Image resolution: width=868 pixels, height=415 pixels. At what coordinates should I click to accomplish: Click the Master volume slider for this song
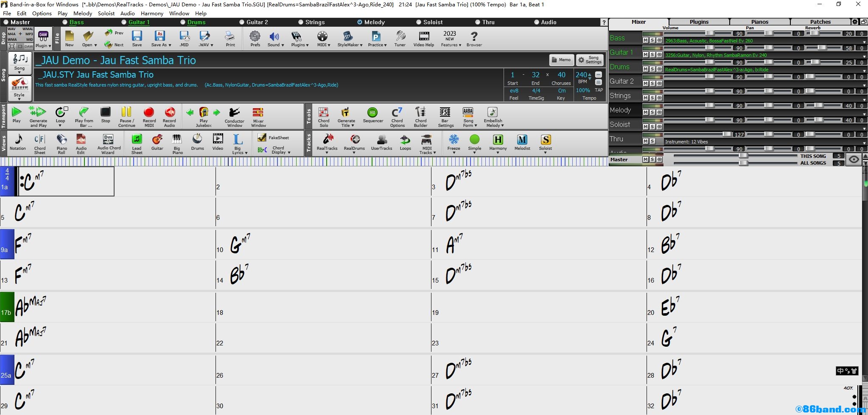click(x=743, y=156)
